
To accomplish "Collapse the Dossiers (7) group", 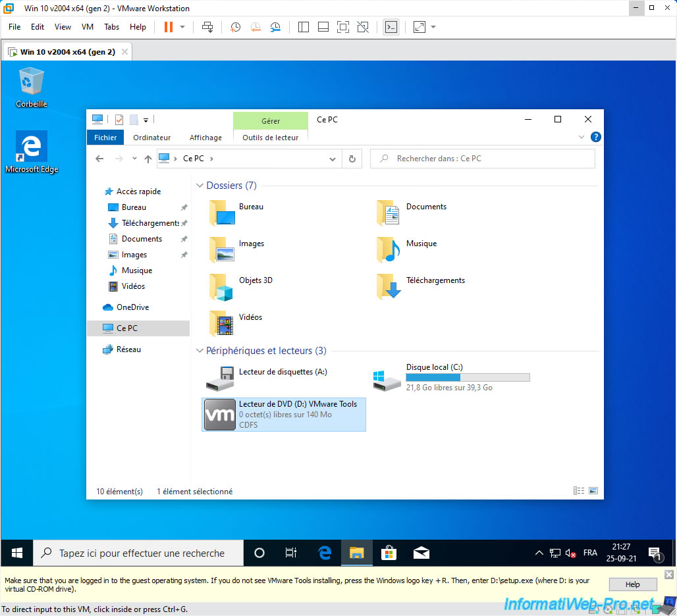I will click(x=200, y=186).
